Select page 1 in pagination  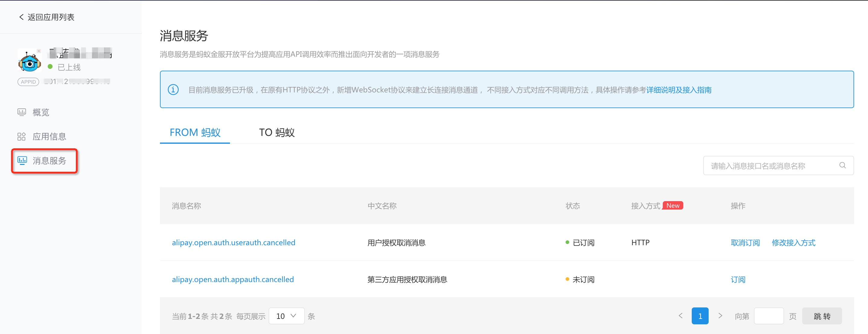pos(700,316)
